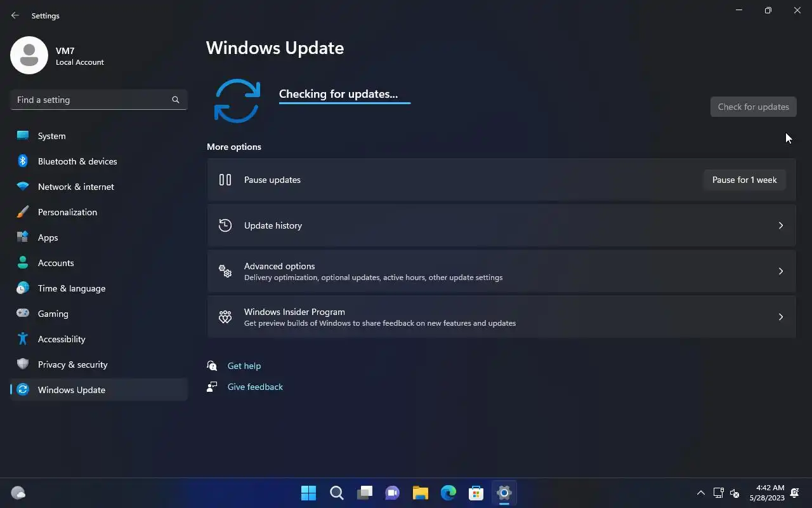This screenshot has height=508, width=812.
Task: Click inside the Find a setting box
Action: pyautogui.click(x=99, y=100)
